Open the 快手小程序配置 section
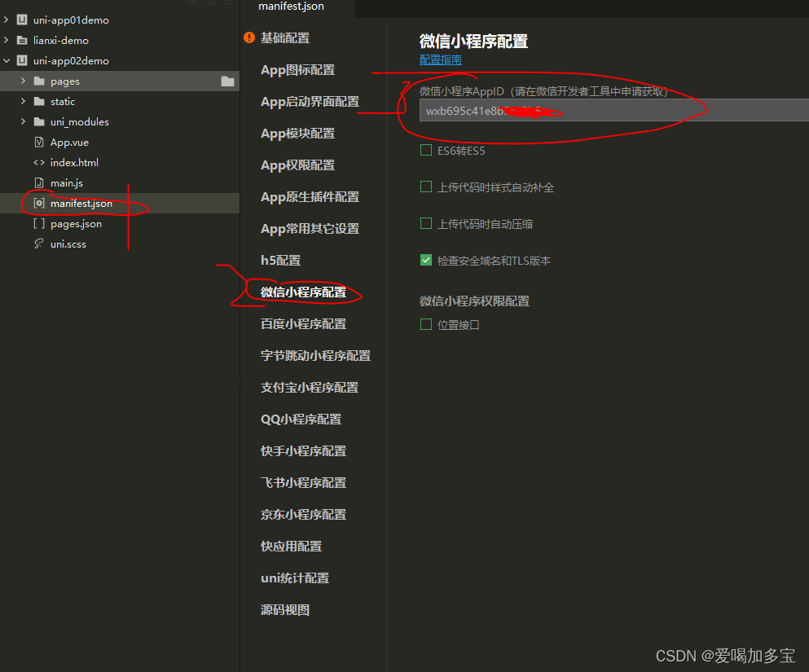 [x=303, y=451]
